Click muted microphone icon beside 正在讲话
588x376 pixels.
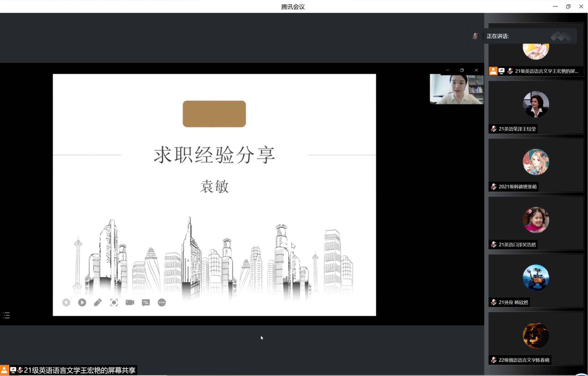[x=475, y=36]
